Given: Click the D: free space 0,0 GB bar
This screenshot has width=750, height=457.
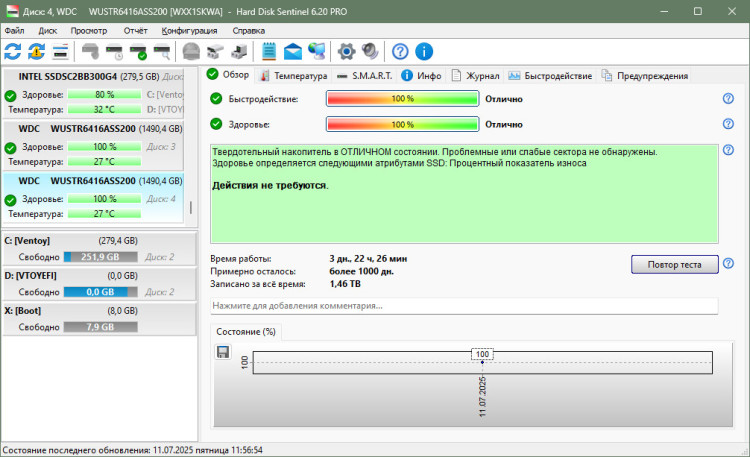Looking at the screenshot, I should (100, 292).
